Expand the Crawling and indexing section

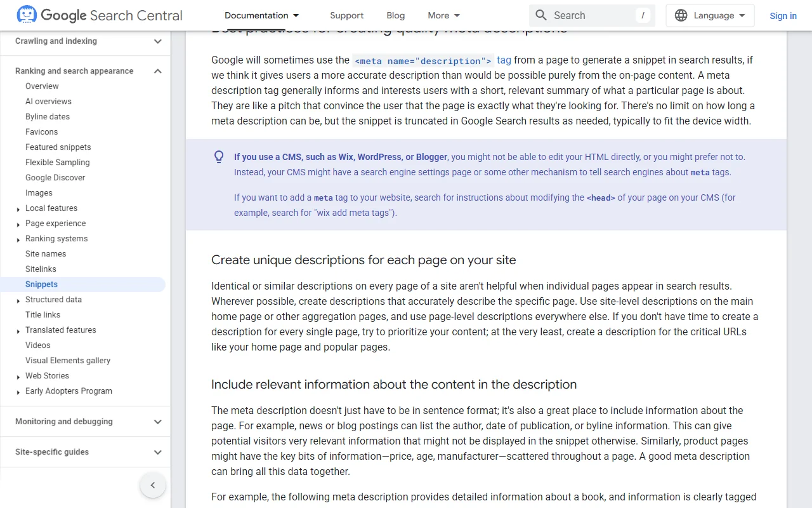tap(158, 41)
